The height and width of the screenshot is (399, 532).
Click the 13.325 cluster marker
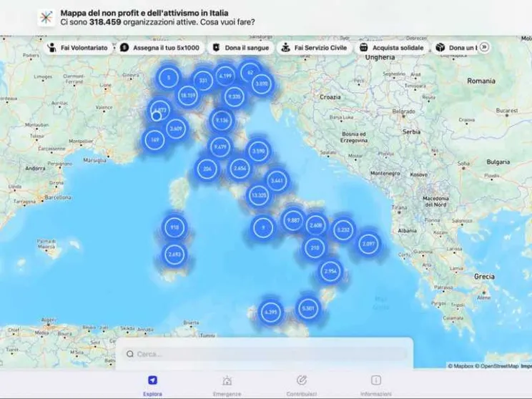click(259, 195)
